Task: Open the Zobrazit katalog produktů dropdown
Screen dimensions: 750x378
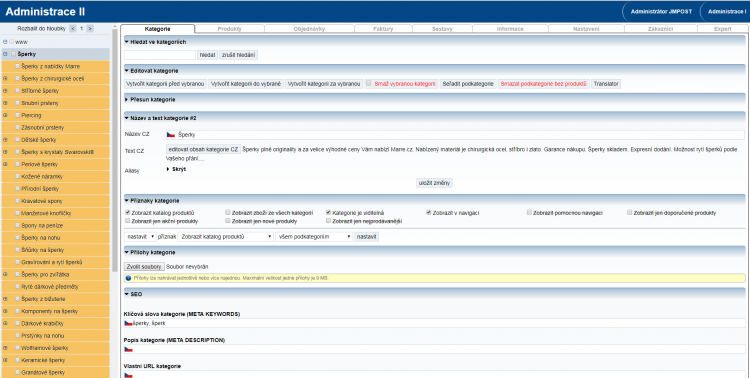Action: pos(225,237)
